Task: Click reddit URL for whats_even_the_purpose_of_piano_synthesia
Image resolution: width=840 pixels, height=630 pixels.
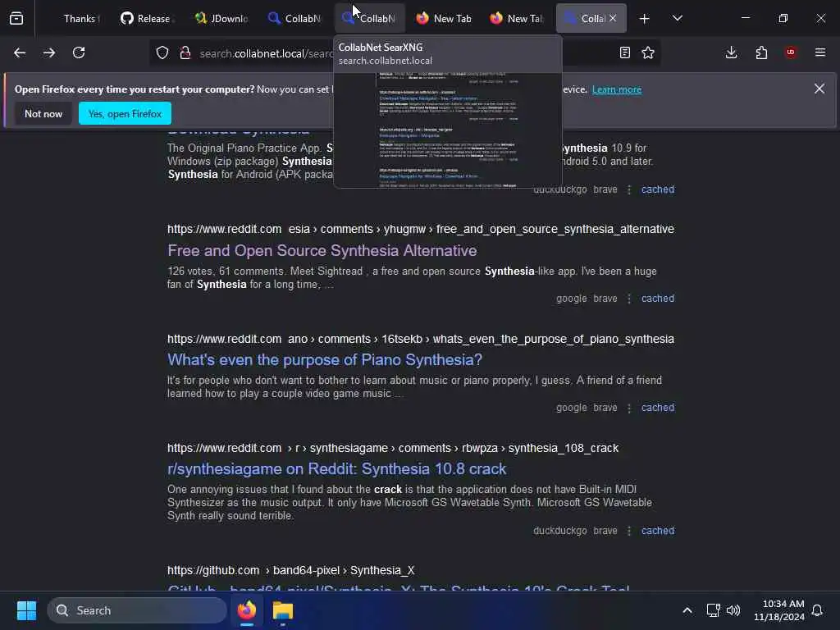Action: point(421,339)
